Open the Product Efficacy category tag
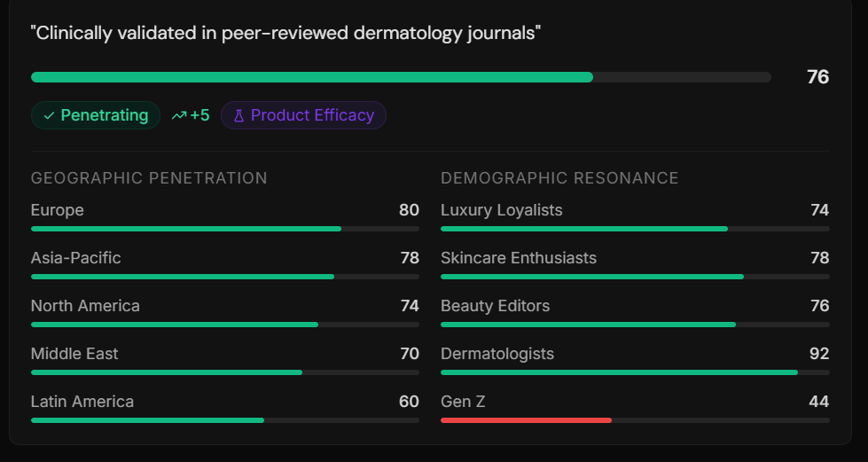This screenshot has width=868, height=462. pyautogui.click(x=303, y=116)
